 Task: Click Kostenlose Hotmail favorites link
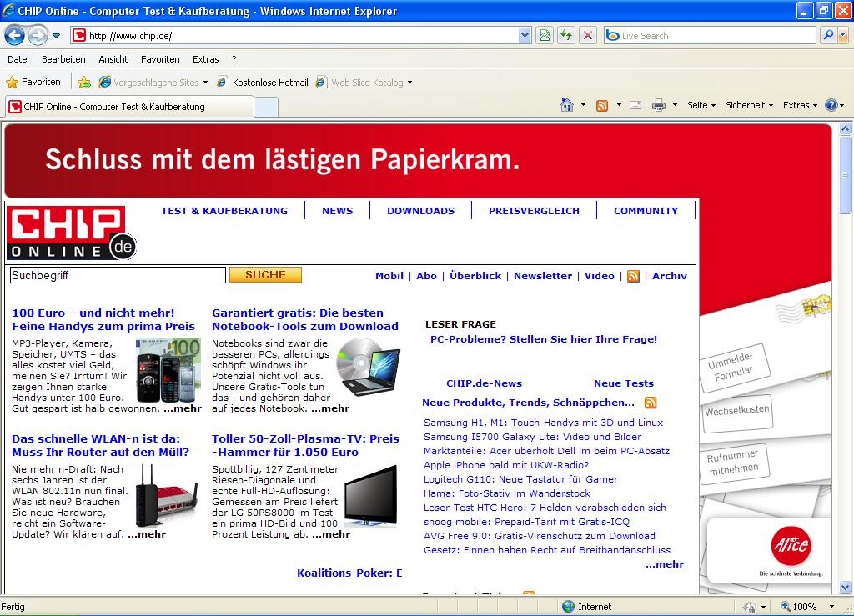[263, 83]
